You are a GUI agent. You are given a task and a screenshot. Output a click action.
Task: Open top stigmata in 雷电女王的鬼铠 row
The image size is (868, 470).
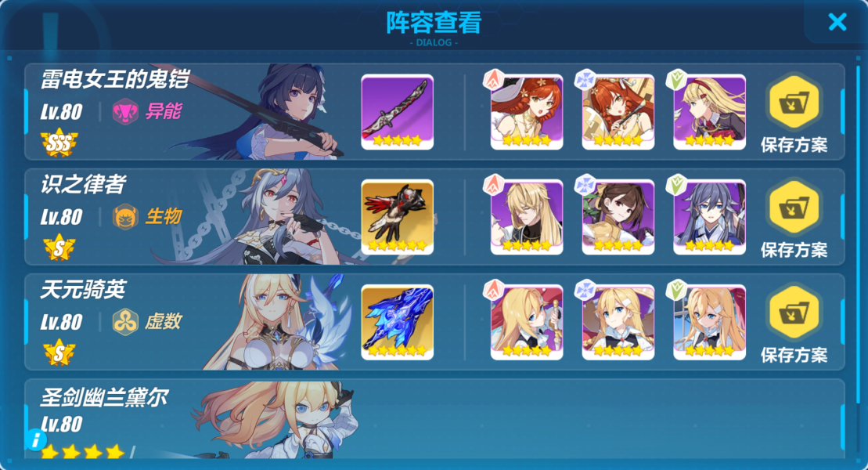[x=527, y=112]
